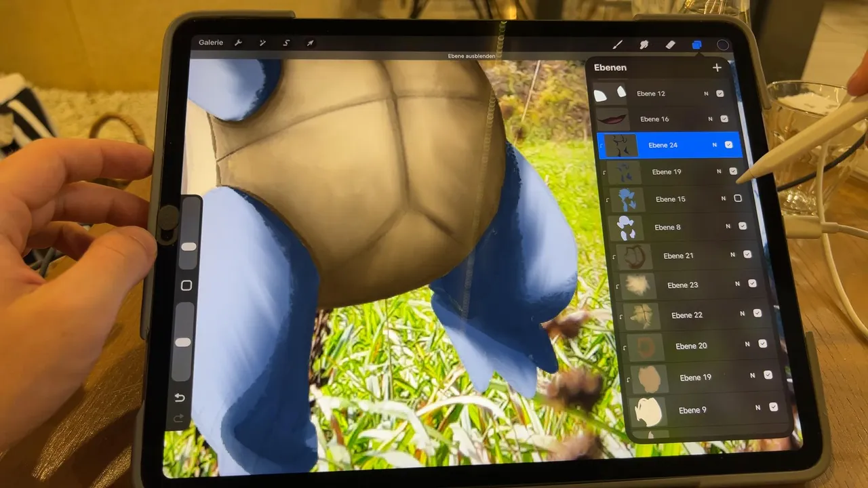Select the Smudge finger tool

tap(644, 45)
